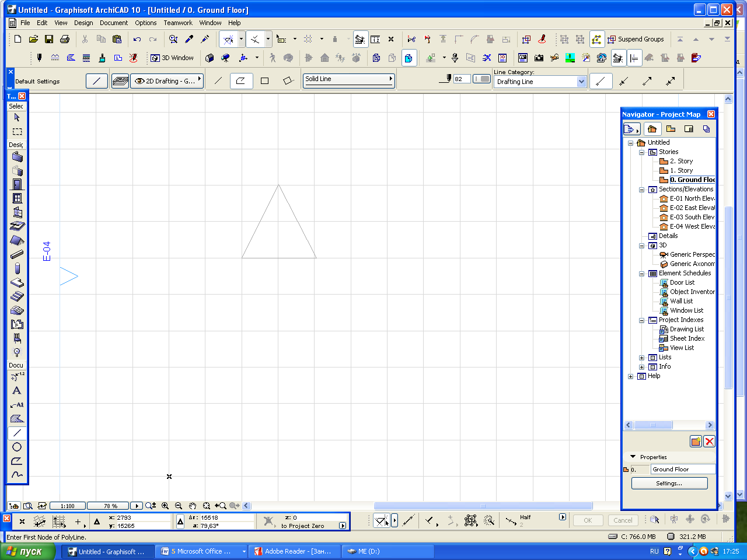Expand the Lists node in Navigator
The width and height of the screenshot is (747, 560).
[x=641, y=358]
